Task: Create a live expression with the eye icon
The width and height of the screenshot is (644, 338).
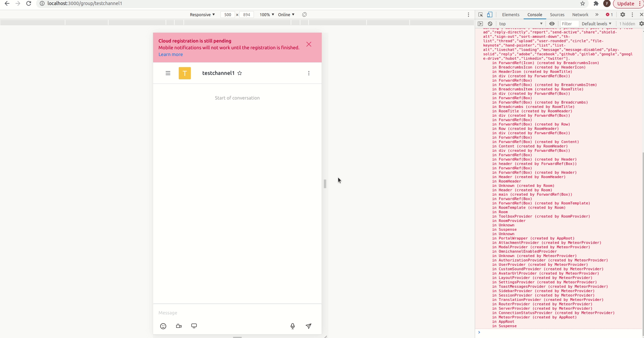Action: coord(552,24)
